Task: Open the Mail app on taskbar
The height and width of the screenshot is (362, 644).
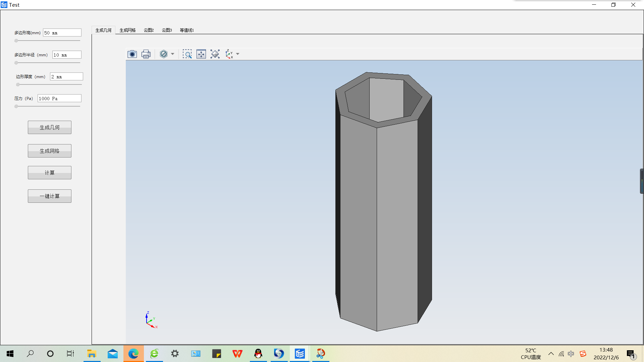Action: coord(113,354)
